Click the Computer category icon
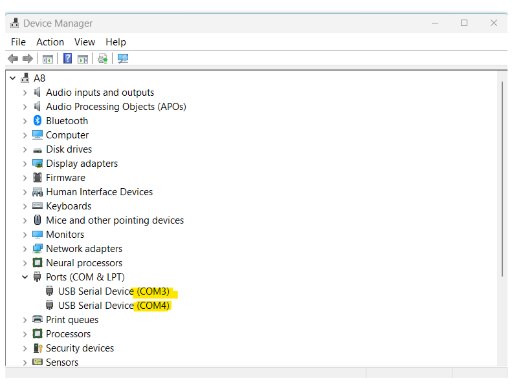The height and width of the screenshot is (389, 524). click(37, 135)
